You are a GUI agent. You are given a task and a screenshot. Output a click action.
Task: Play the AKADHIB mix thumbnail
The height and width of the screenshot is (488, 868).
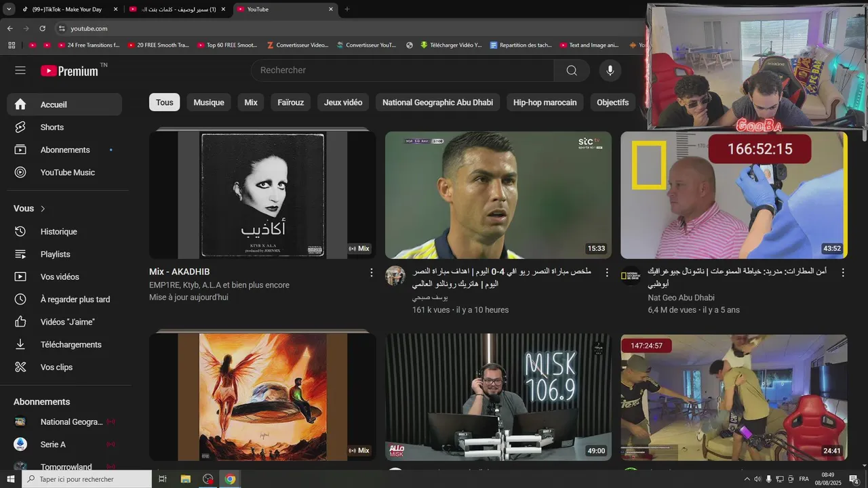click(262, 195)
